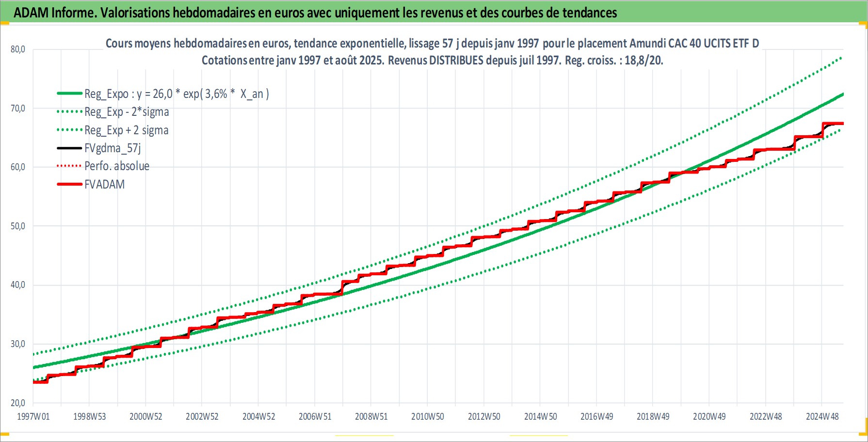Click x-axis label '1998W53'
The height and width of the screenshot is (442, 868).
click(x=89, y=417)
